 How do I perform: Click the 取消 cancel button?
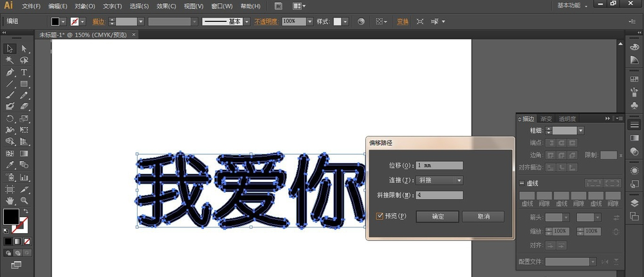click(483, 216)
